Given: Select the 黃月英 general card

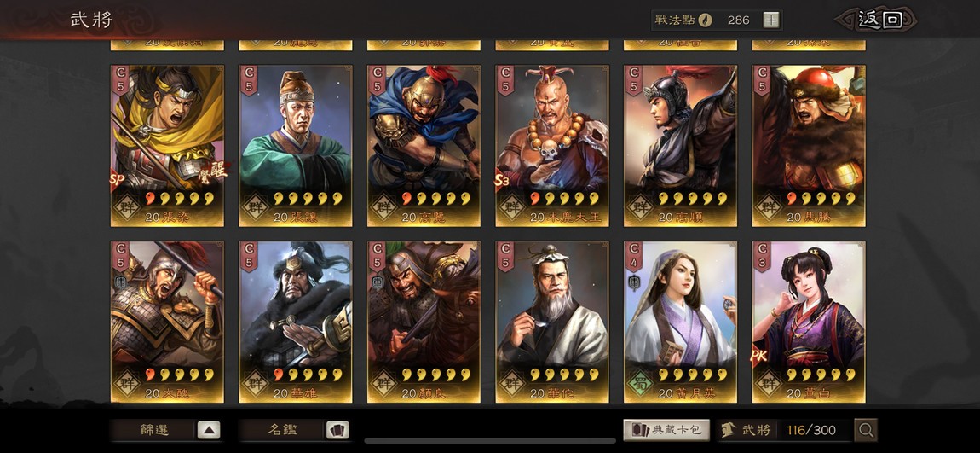Looking at the screenshot, I should [681, 322].
